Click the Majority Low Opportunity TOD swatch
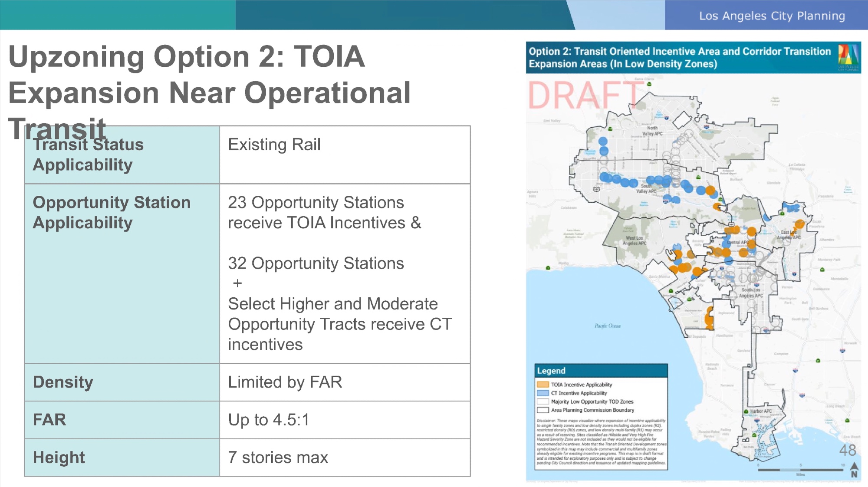The image size is (868, 487). click(x=542, y=401)
